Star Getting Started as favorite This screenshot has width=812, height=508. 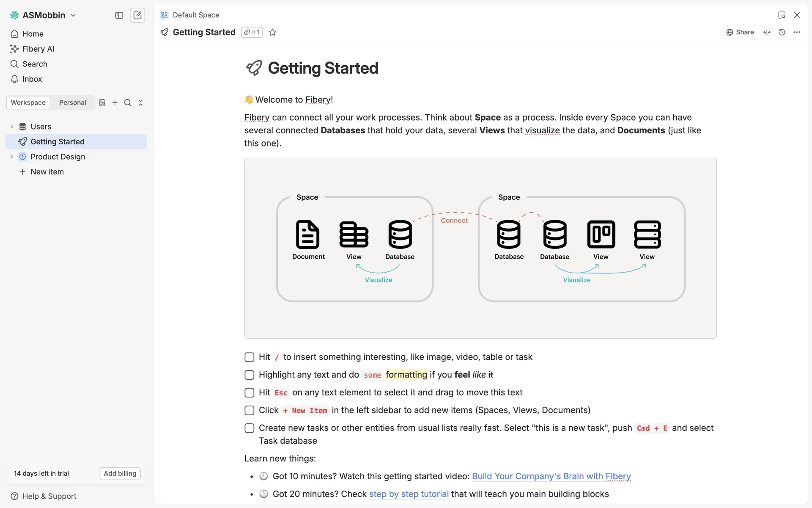[273, 32]
